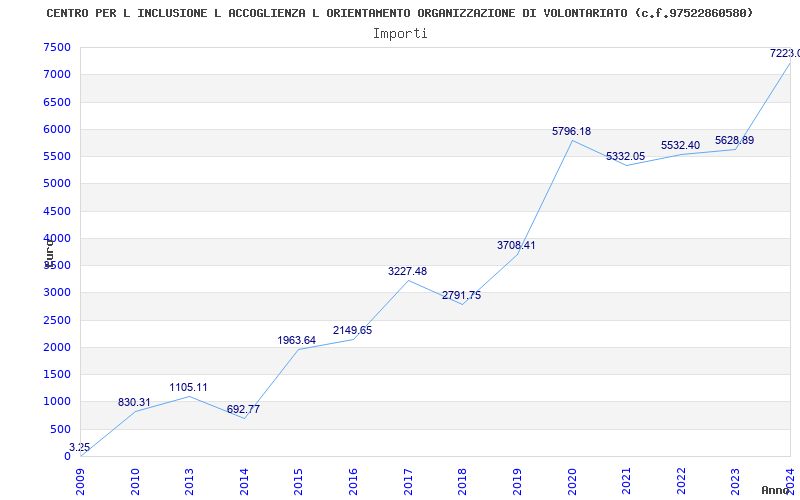Select the 2000 y-axis tick label
This screenshot has height=500, width=800.
click(57, 347)
